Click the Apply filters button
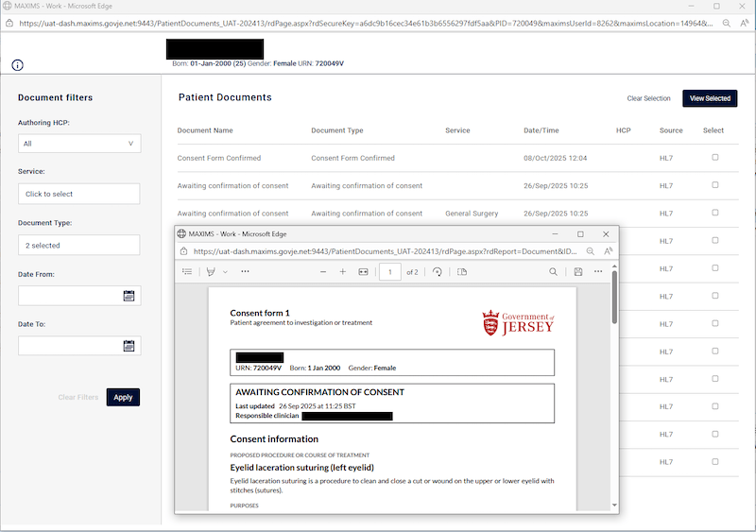The width and height of the screenshot is (756, 532). [123, 397]
